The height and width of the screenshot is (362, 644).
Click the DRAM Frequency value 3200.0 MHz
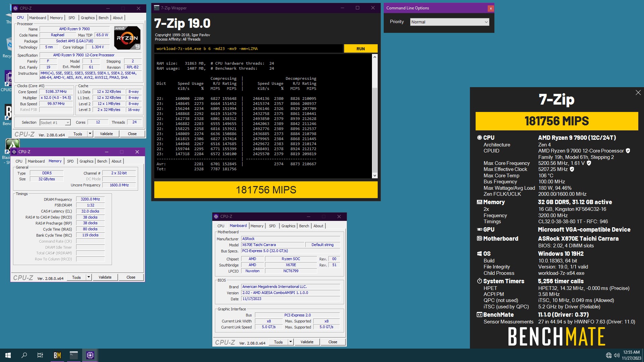tap(90, 199)
